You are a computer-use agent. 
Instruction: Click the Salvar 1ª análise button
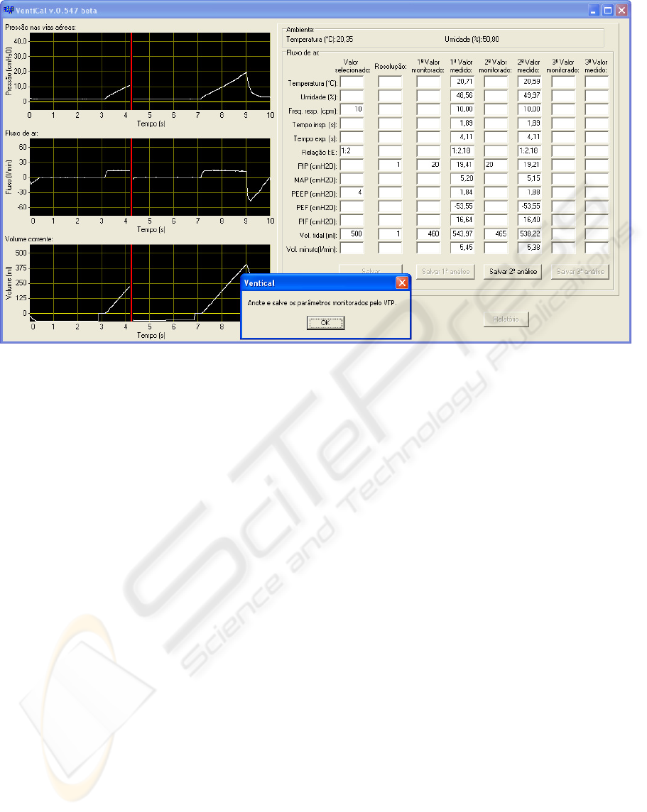point(440,272)
